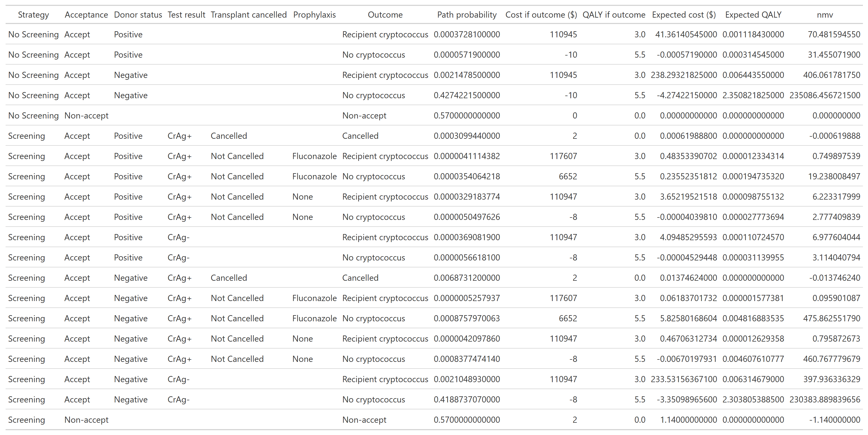Click expected cost value 238.29321825000

click(684, 75)
